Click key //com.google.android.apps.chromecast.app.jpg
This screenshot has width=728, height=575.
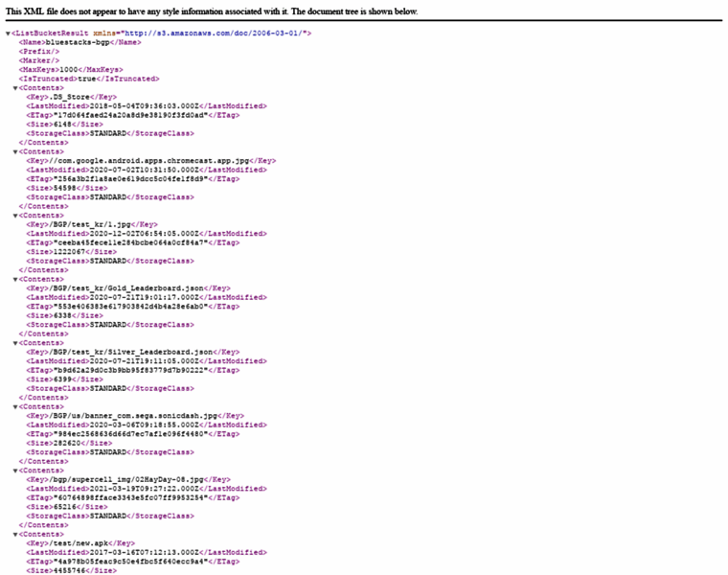pyautogui.click(x=149, y=161)
